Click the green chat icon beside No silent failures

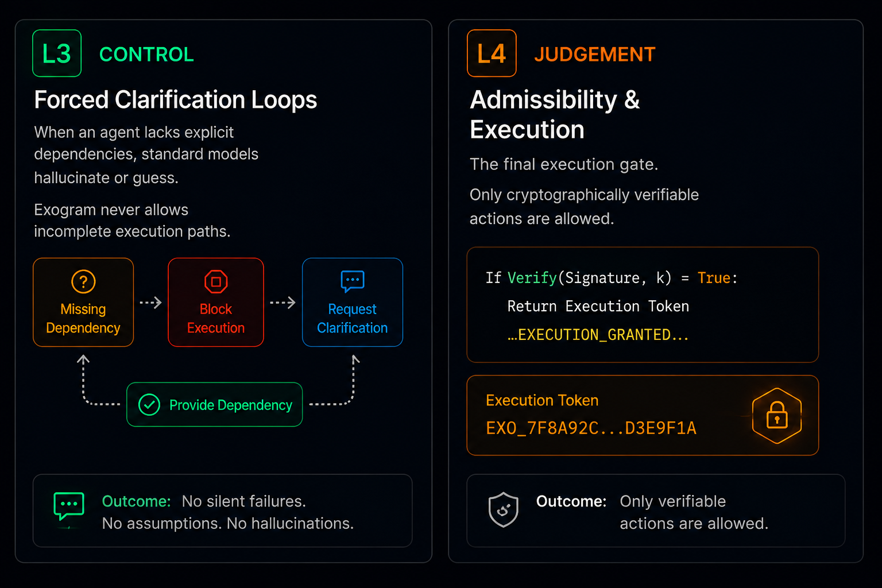[x=69, y=506]
